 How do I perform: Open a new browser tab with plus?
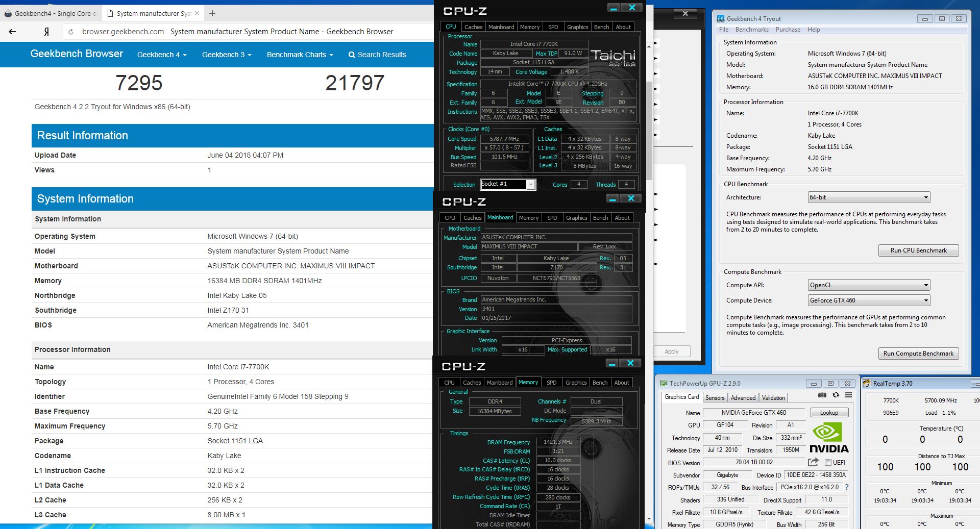point(212,13)
